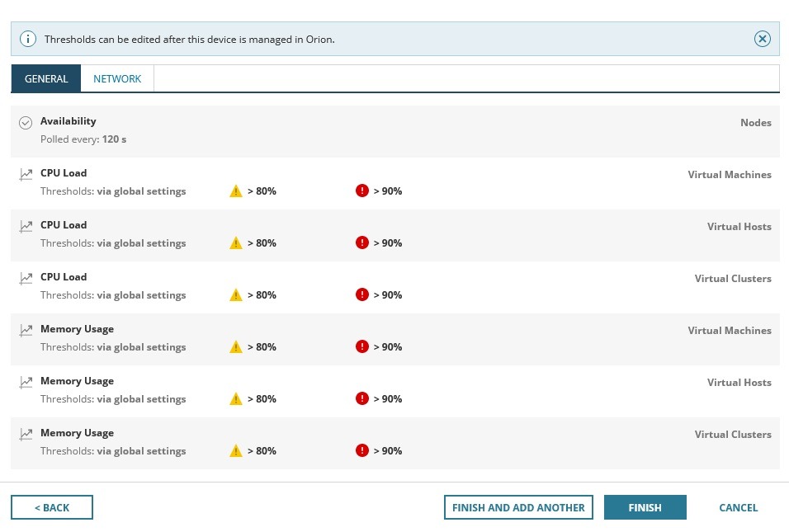Click the info icon in the banner

click(28, 39)
